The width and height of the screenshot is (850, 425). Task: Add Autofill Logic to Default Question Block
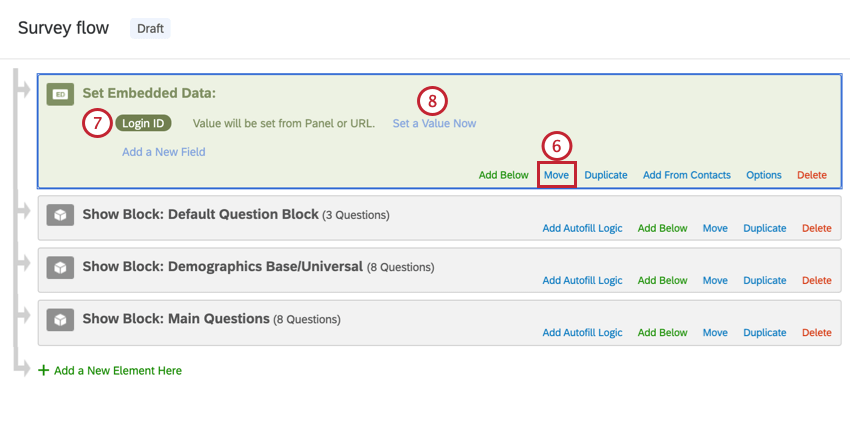click(x=582, y=228)
